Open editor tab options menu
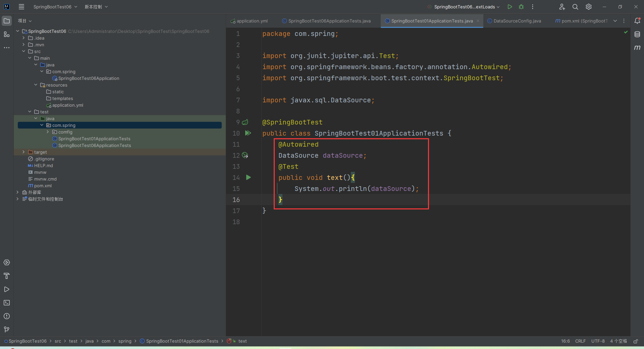644x349 pixels. tap(624, 21)
